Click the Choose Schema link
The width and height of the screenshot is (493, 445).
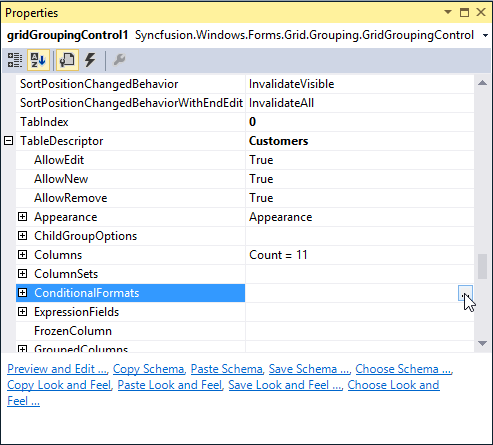coord(403,369)
